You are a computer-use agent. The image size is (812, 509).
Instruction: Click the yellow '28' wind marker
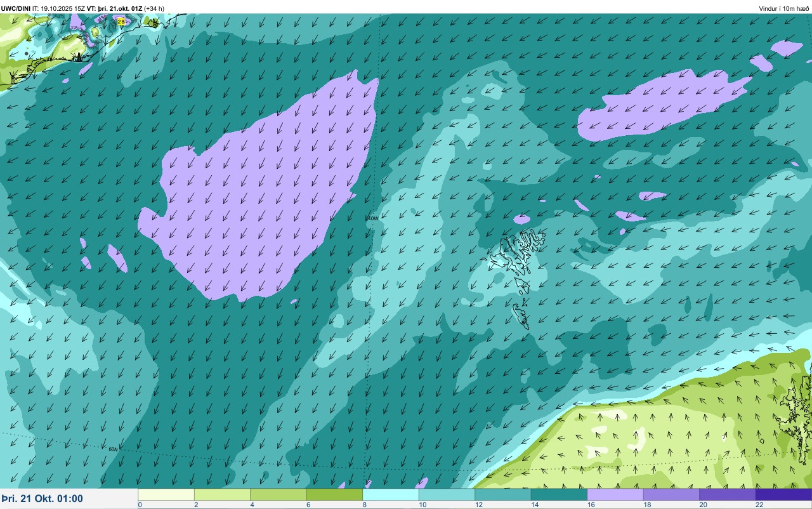121,21
